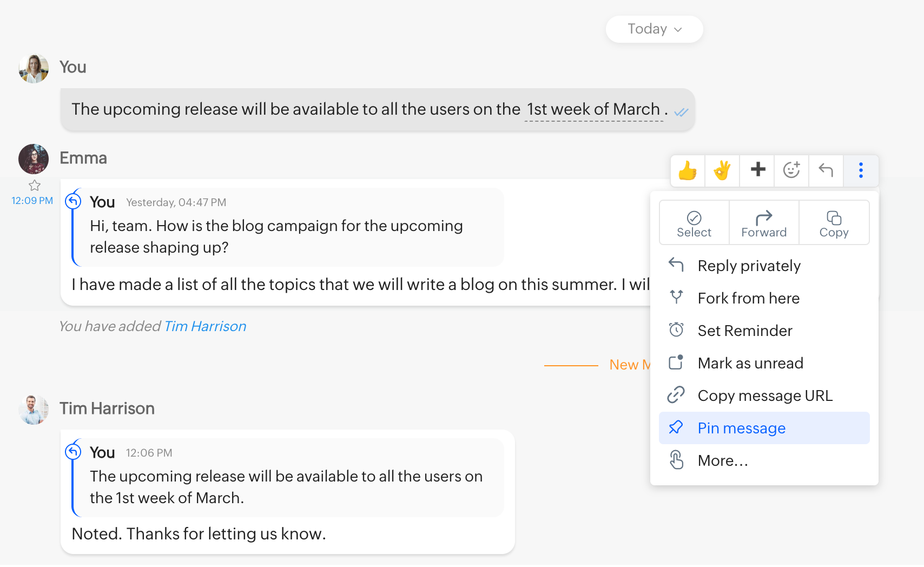924x567 pixels.
Task: Click the plus reaction icon
Action: click(x=757, y=170)
